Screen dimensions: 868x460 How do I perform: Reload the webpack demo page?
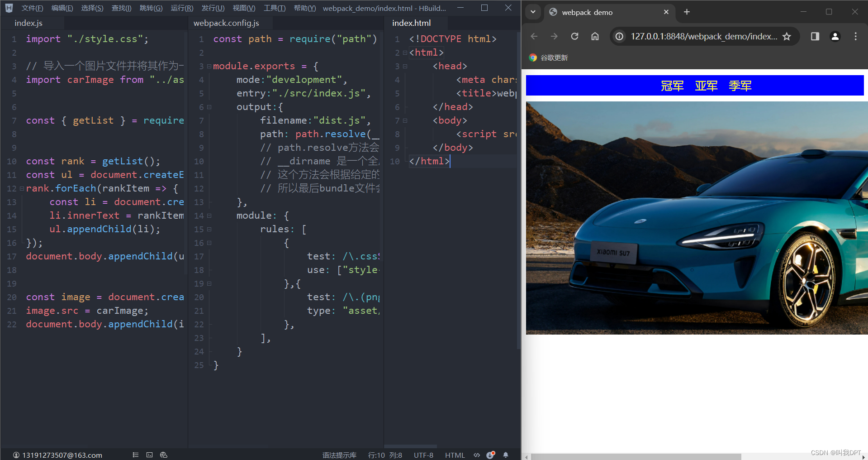(x=574, y=36)
